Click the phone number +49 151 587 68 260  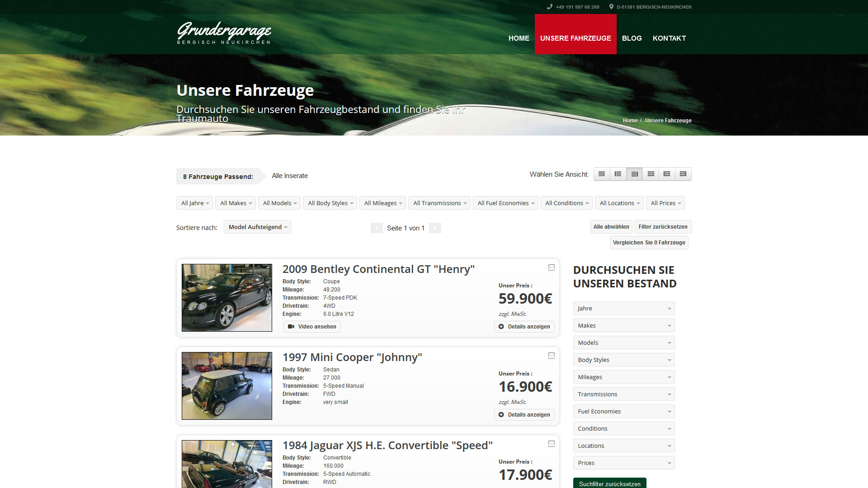click(x=577, y=7)
